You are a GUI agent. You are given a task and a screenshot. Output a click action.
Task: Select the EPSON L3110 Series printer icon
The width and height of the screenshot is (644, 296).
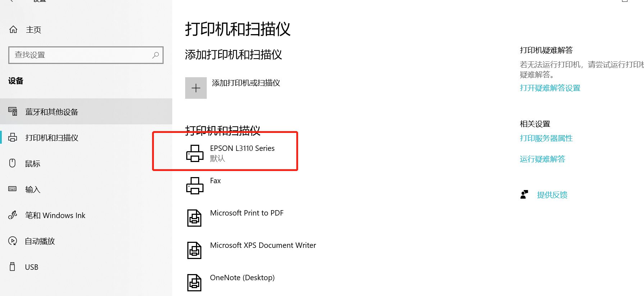pyautogui.click(x=195, y=153)
